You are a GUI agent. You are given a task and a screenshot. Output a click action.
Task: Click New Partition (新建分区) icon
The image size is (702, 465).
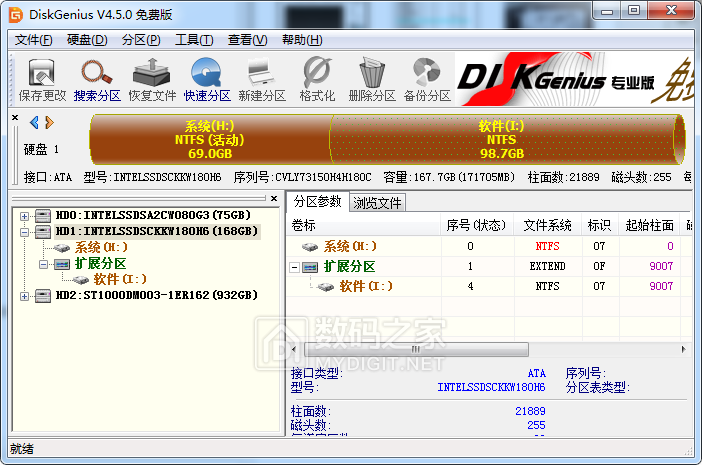[x=262, y=80]
